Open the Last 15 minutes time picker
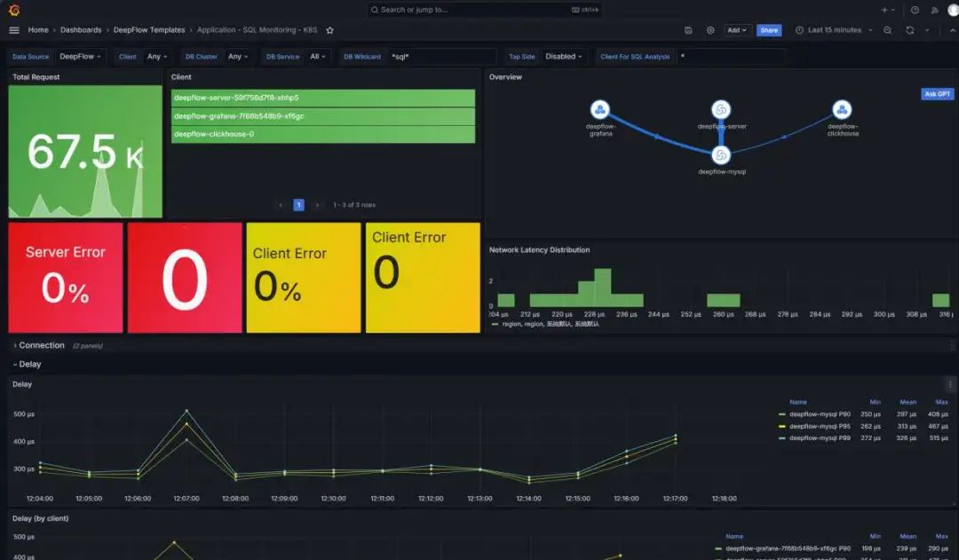 [833, 30]
